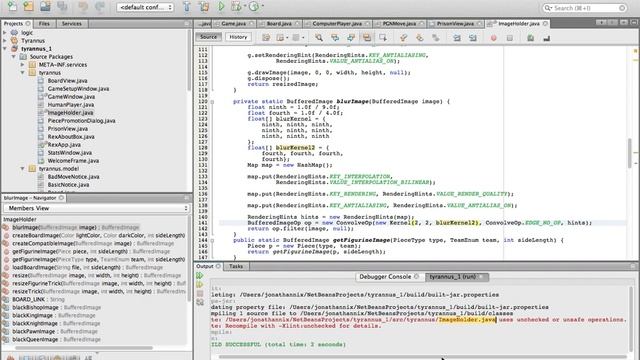Image resolution: width=640 pixels, height=360 pixels.
Task: Click the Profile Project clock icon
Action: tap(253, 6)
